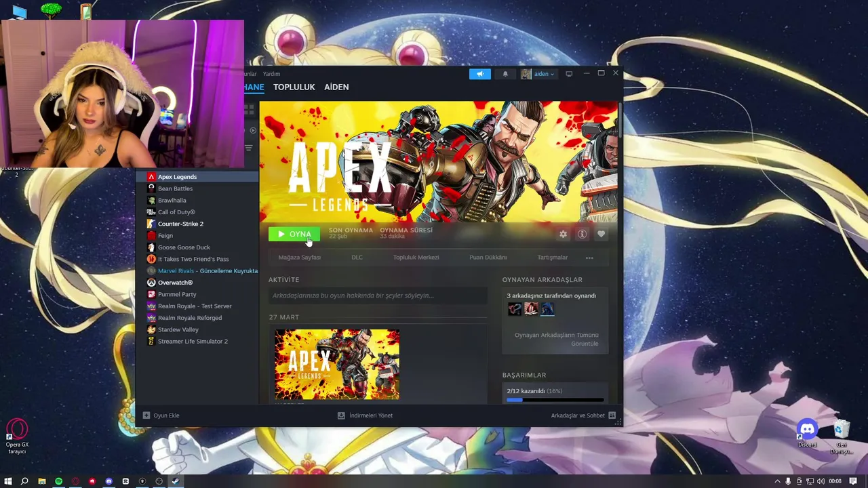The height and width of the screenshot is (488, 868).
Task: Select Feign in the library list
Action: [197, 236]
